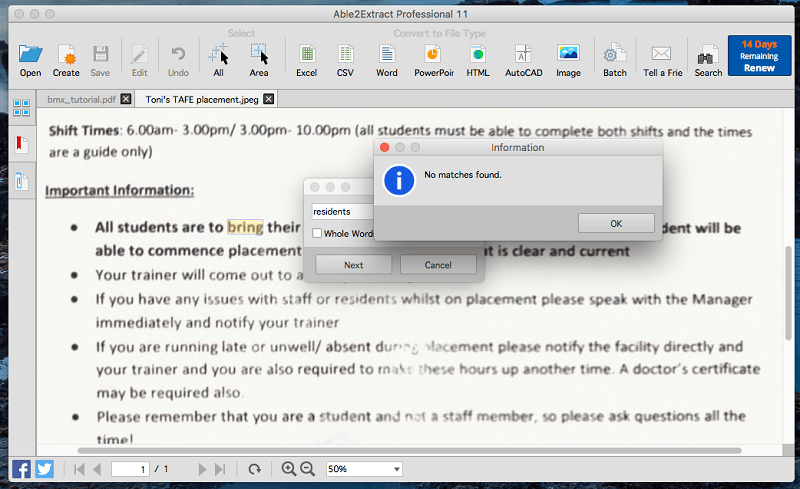Viewport: 800px width, 489px height.
Task: Close the Information dialog with the red button
Action: [x=385, y=147]
